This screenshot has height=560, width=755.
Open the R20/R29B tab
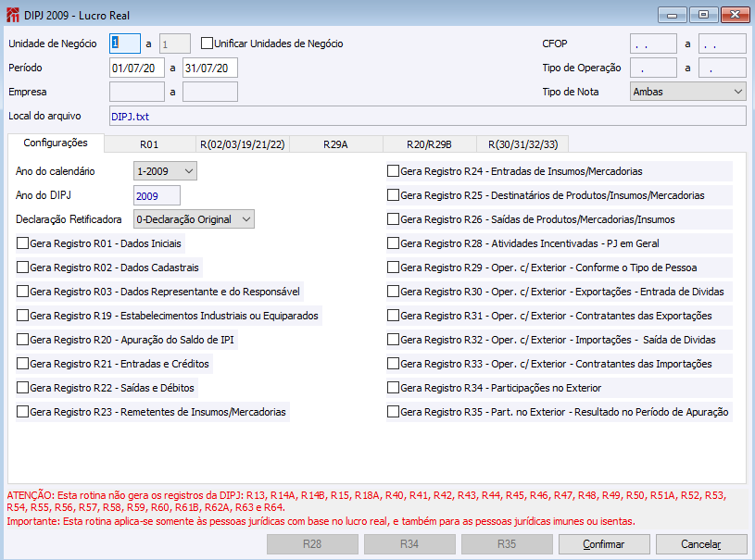429,144
